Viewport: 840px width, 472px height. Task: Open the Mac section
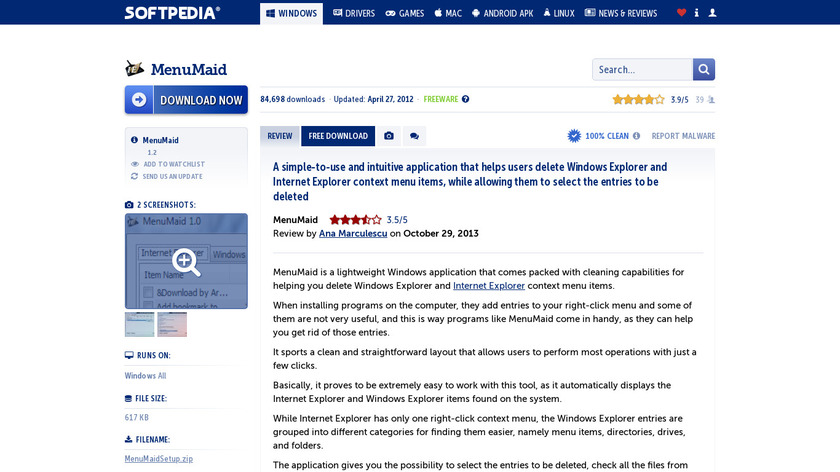[x=448, y=13]
